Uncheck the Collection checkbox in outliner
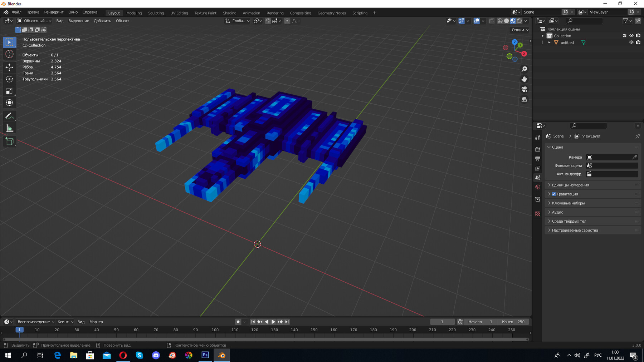Viewport: 644px width, 362px height. point(624,35)
